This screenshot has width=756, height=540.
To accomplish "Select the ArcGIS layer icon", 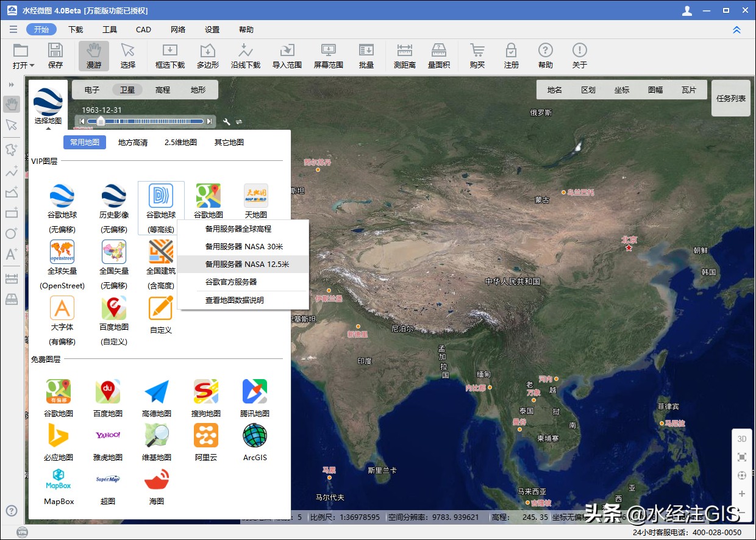I will (255, 435).
